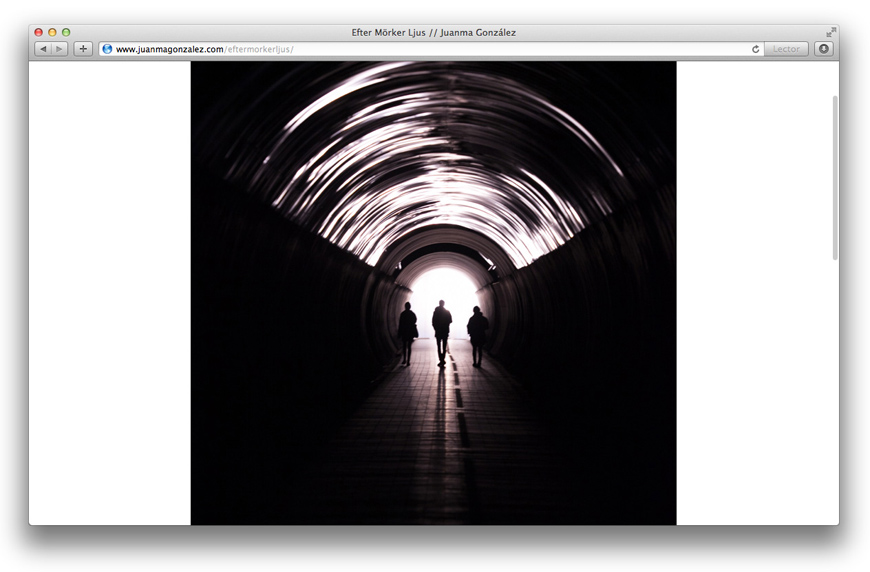
Task: Zoom the window with green button
Action: [x=66, y=32]
